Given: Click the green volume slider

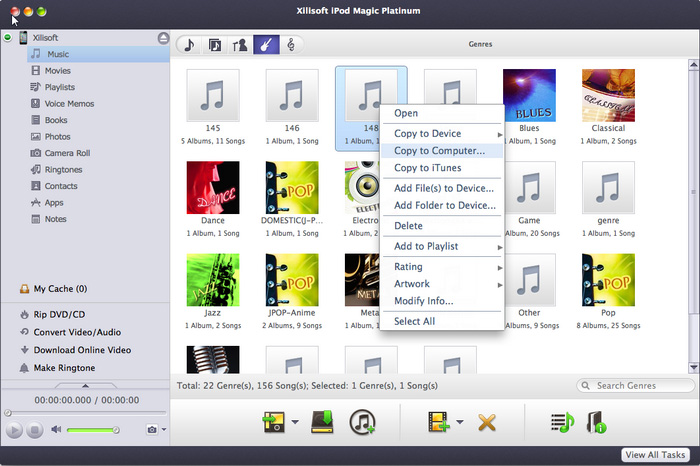Looking at the screenshot, I should click(91, 430).
